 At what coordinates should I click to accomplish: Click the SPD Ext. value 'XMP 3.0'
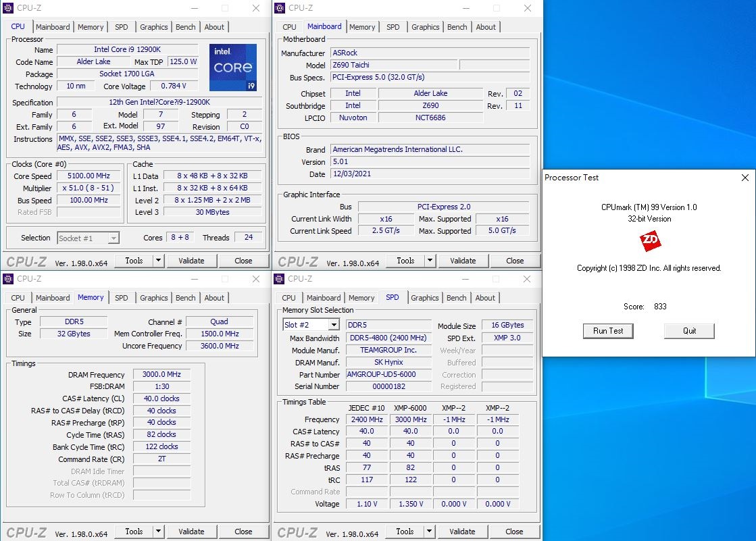tap(507, 338)
